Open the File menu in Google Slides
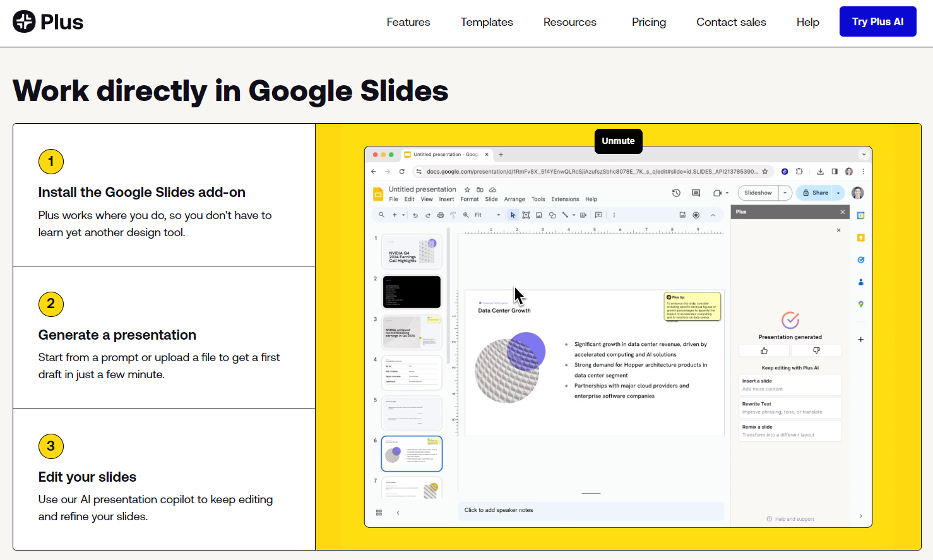Image resolution: width=933 pixels, height=560 pixels. 393,200
